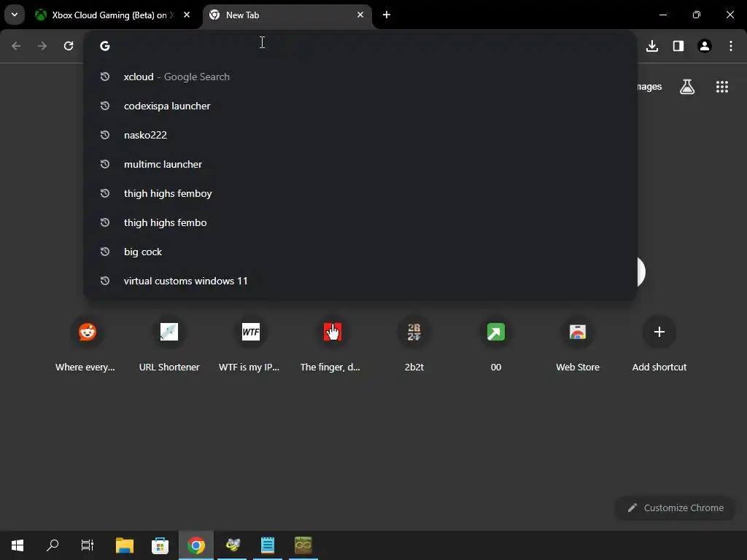
Task: Toggle the side panel icon
Action: 678,46
